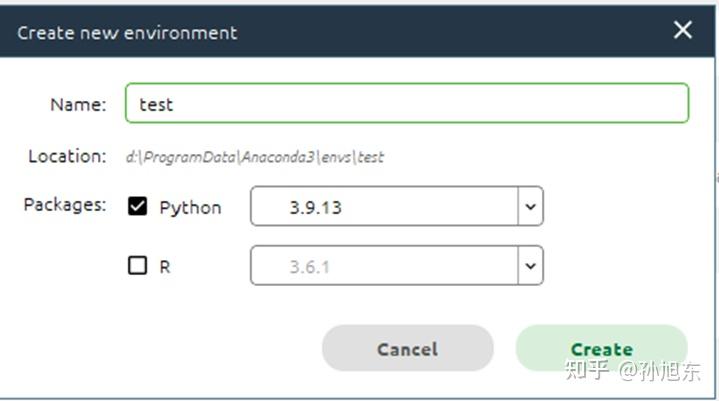Close the Create new environment dialog
The image size is (719, 401).
[683, 30]
